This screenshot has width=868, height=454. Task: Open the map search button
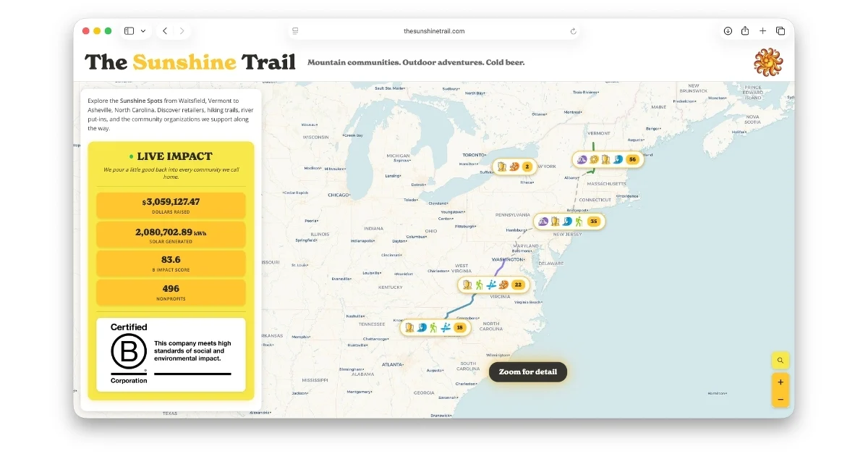coord(780,360)
